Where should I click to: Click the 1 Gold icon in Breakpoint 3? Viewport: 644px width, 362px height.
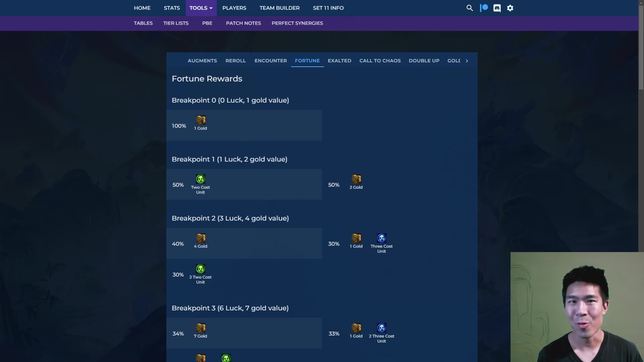point(356,328)
